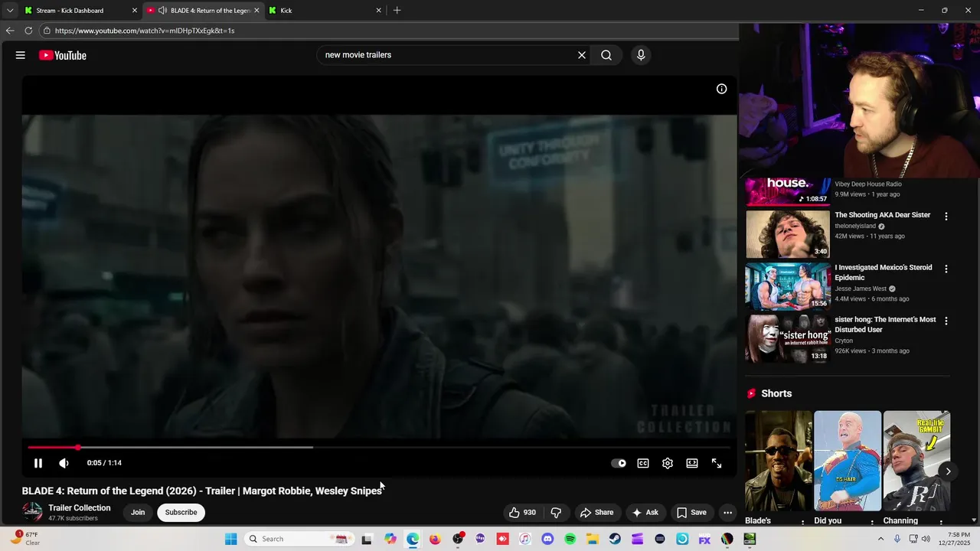The width and height of the screenshot is (980, 551).
Task: Open the video info card icon
Action: click(721, 89)
